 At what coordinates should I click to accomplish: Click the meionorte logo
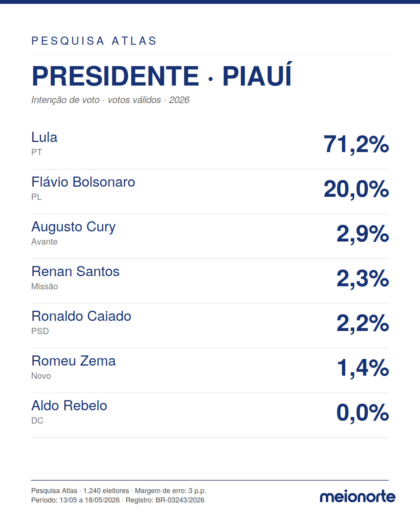coord(357,497)
